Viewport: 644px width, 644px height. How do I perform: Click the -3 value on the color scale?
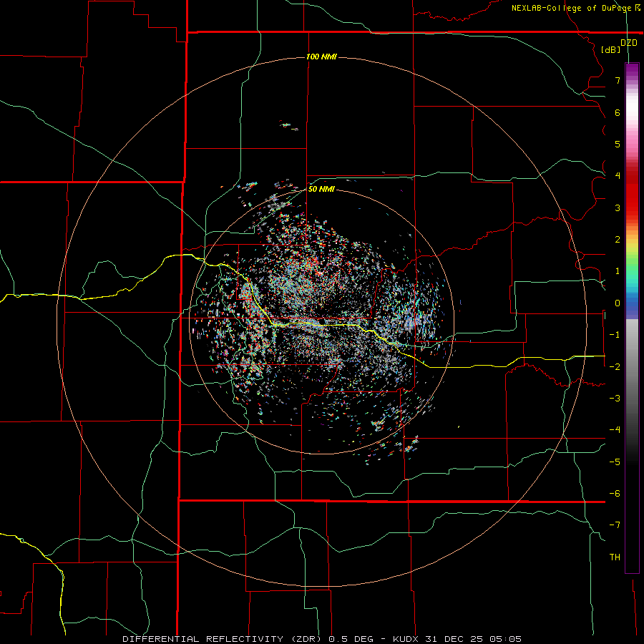pyautogui.click(x=615, y=399)
